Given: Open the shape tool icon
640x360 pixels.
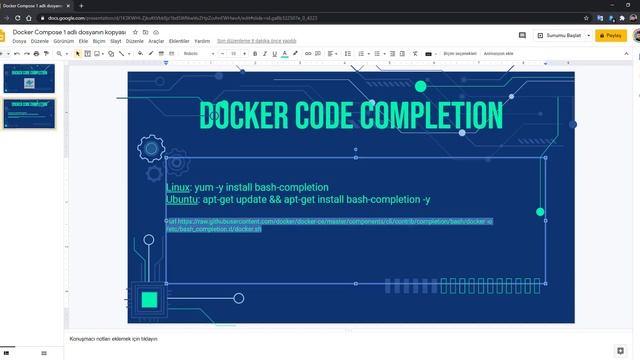Looking at the screenshot, I should pos(111,53).
